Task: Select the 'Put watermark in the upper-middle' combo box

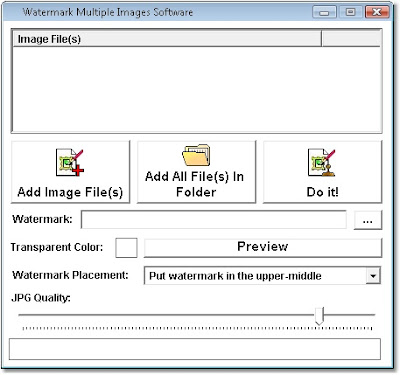Action: coord(262,276)
